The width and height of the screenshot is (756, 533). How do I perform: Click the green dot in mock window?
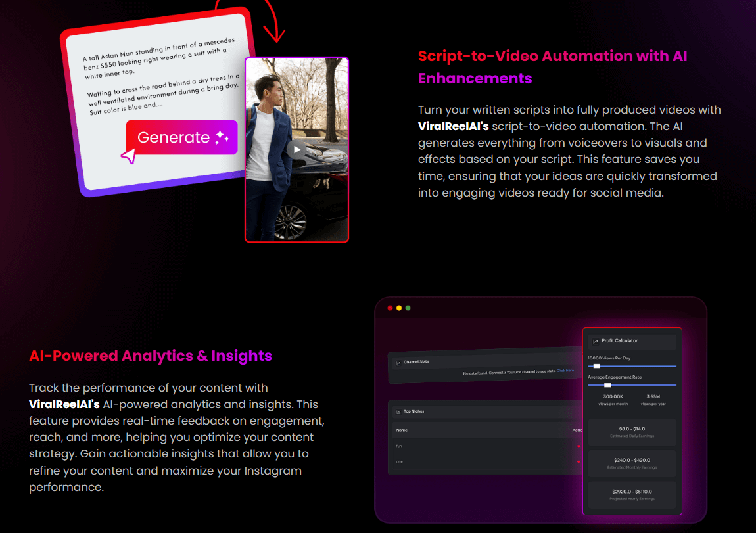pos(408,308)
